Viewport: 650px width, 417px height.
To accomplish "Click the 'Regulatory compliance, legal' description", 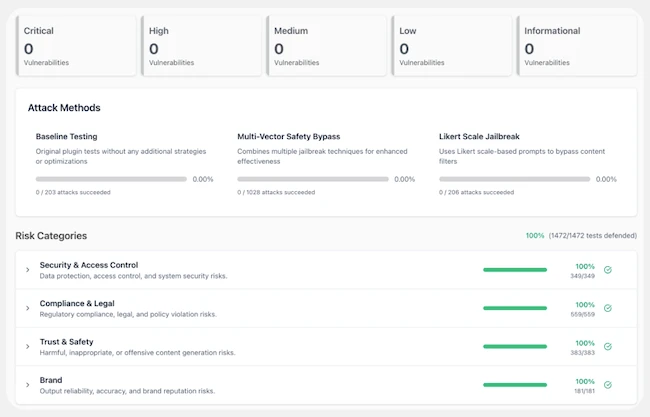I will point(128,315).
